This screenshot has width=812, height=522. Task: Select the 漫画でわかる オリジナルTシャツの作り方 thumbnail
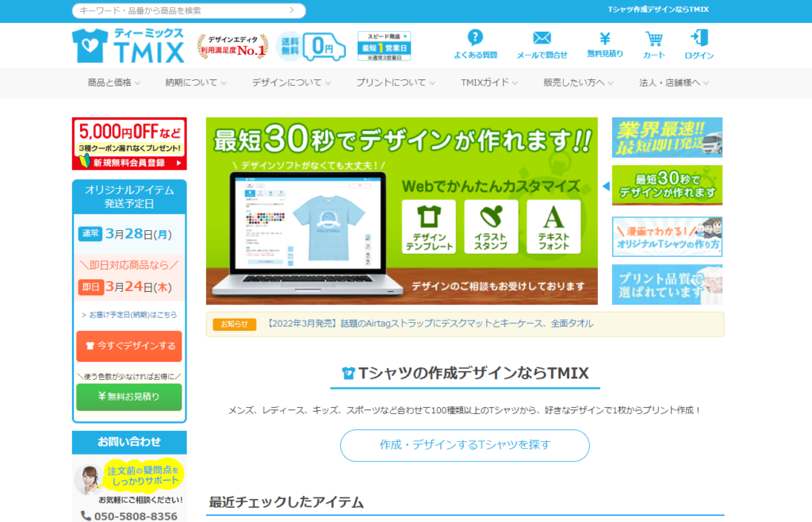[x=667, y=236]
